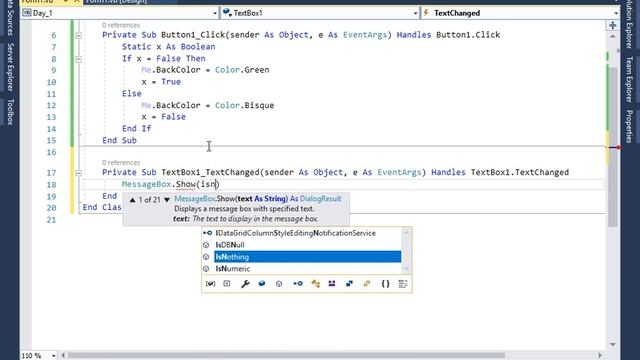Place cursor on 'x = True' line
The image size is (640, 360).
point(161,82)
